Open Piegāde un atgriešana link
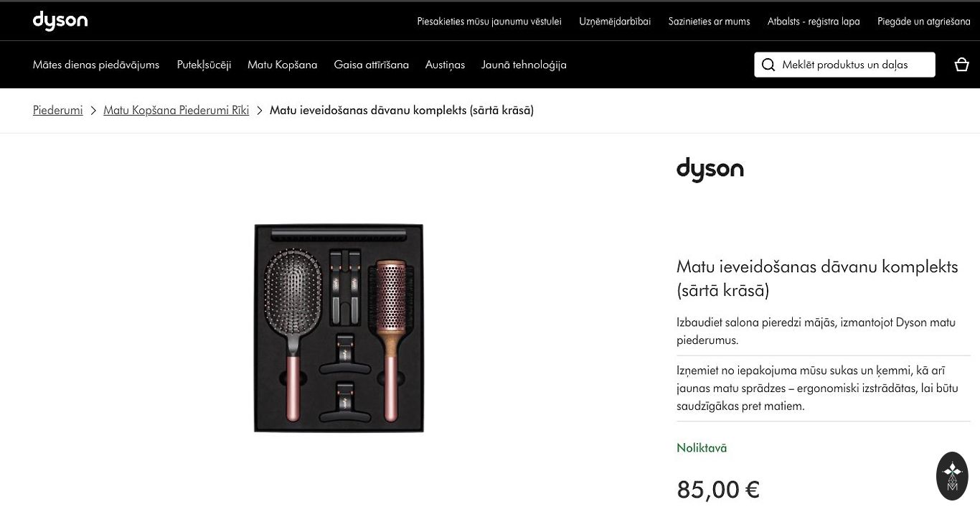The height and width of the screenshot is (512, 980). tap(923, 22)
